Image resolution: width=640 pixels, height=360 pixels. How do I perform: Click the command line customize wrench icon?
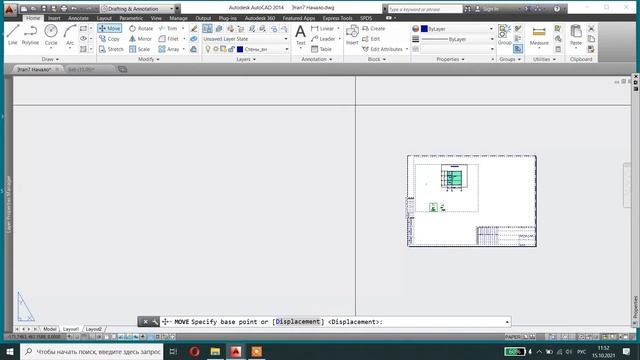pos(155,322)
